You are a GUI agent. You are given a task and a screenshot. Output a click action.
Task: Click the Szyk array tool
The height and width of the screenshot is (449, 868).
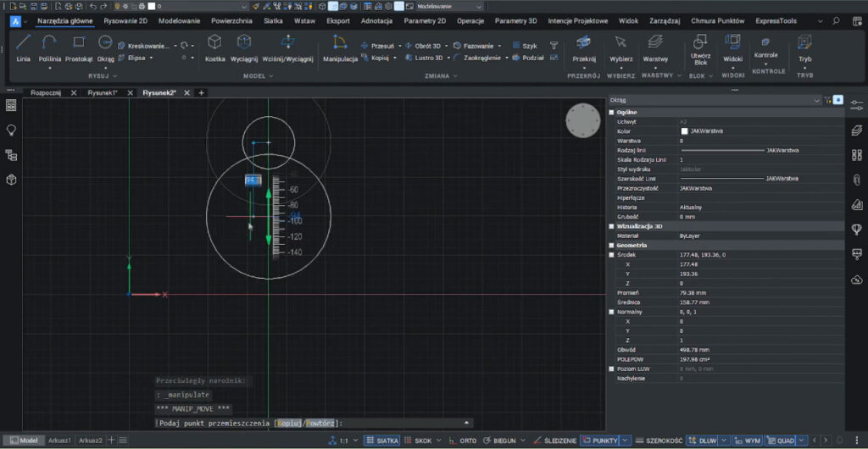pos(524,46)
